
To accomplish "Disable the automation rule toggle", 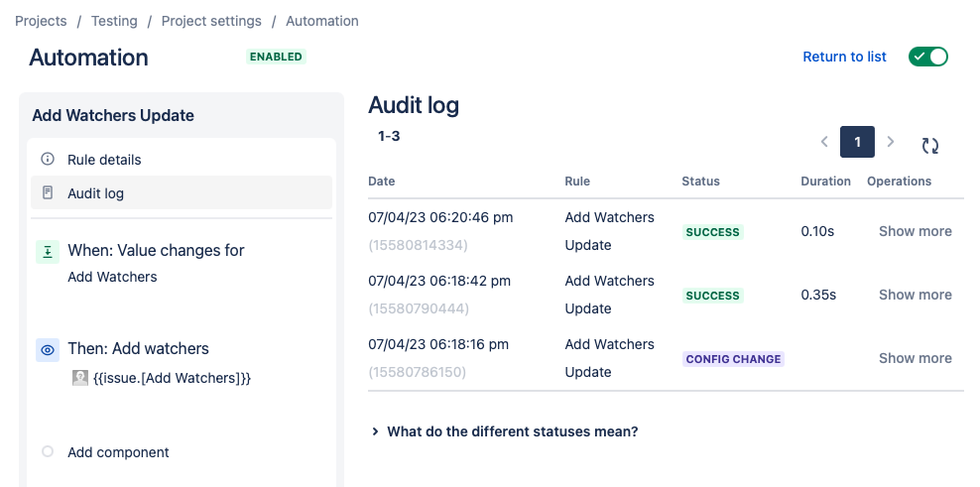I will pyautogui.click(x=928, y=57).
